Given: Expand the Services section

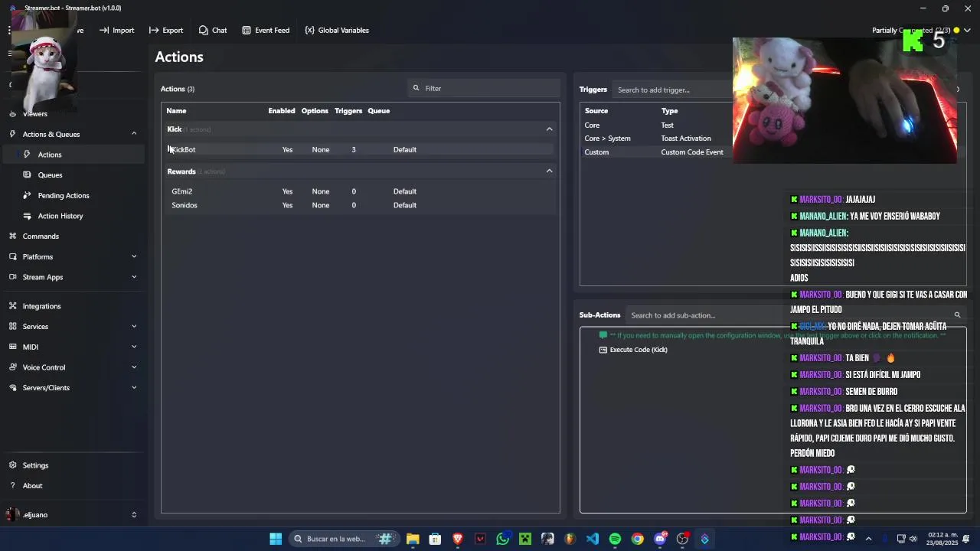Looking at the screenshot, I should [x=134, y=327].
